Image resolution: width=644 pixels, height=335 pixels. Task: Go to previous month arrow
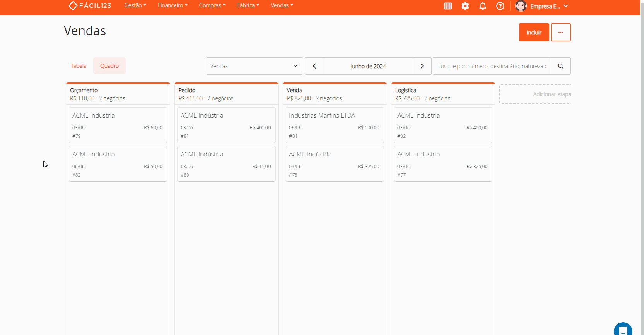point(314,66)
